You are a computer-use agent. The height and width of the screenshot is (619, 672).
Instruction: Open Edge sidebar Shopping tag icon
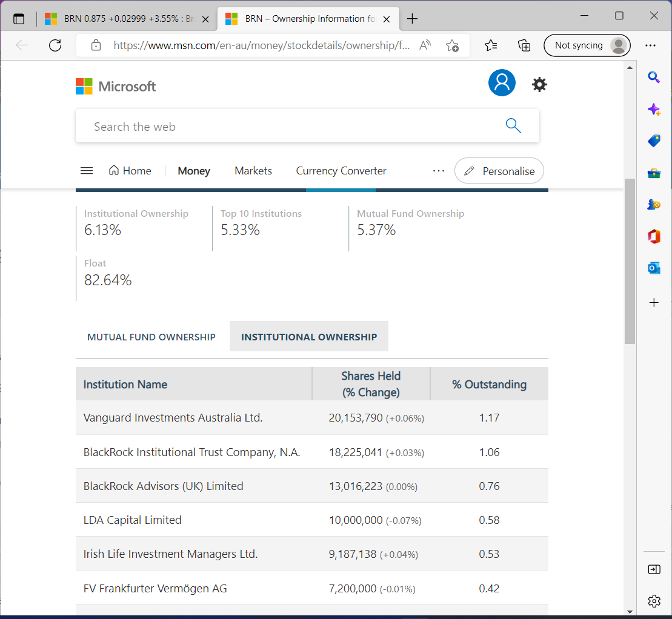tap(654, 141)
